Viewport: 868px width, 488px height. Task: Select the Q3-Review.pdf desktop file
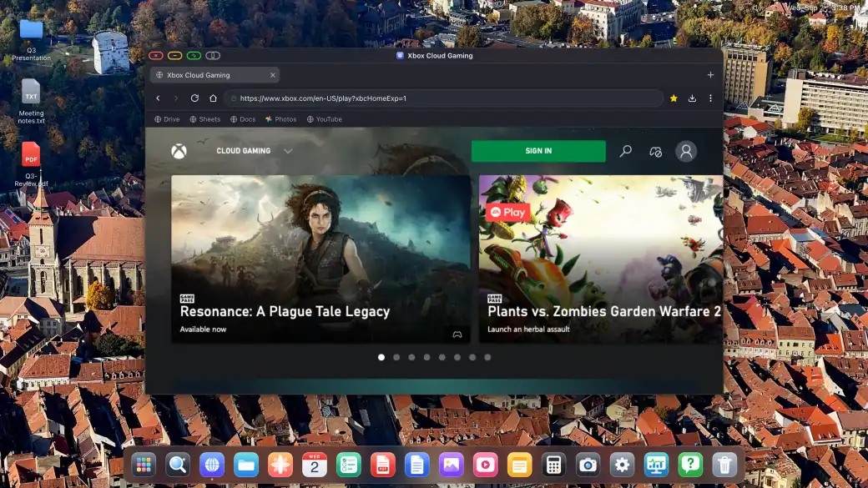pos(31,164)
